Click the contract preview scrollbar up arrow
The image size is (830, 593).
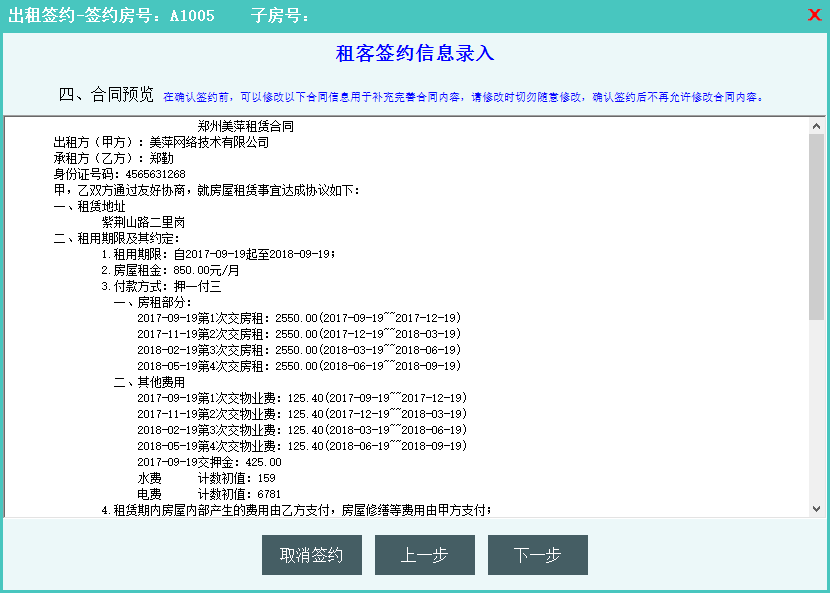pyautogui.click(x=816, y=126)
